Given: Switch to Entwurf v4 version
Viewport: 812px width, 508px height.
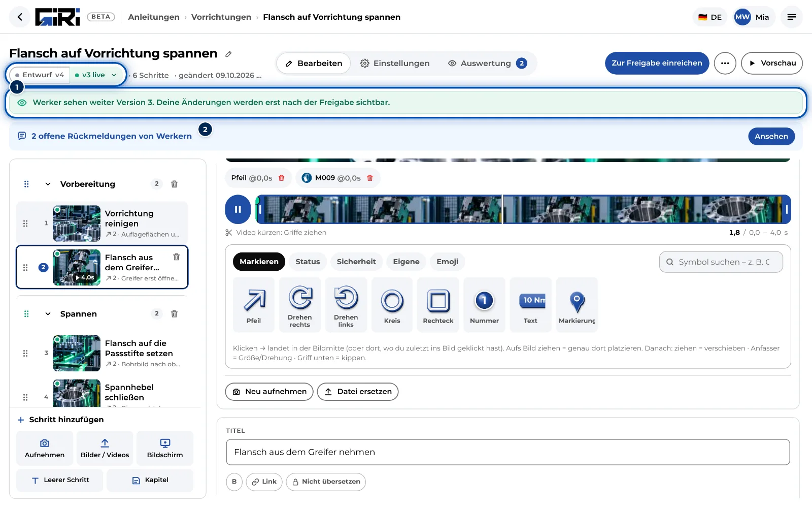Looking at the screenshot, I should (x=40, y=75).
